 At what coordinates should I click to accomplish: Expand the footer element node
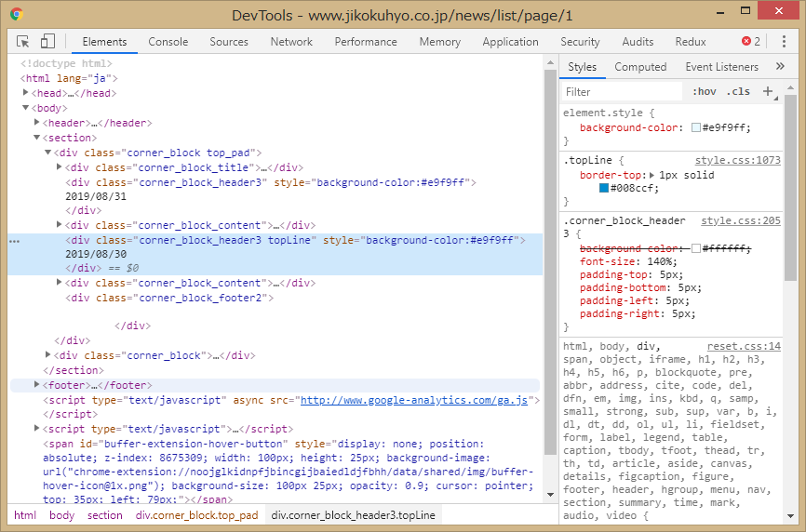pos(37,385)
